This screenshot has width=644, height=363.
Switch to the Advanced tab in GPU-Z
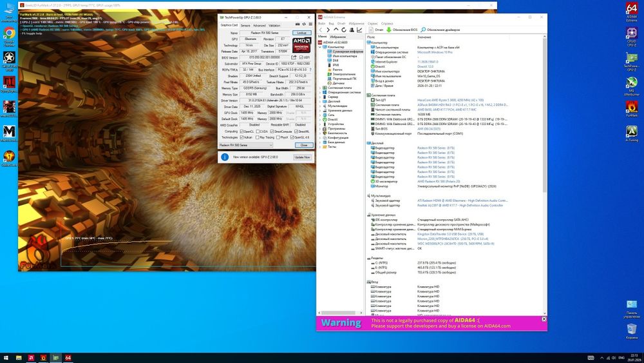[259, 26]
